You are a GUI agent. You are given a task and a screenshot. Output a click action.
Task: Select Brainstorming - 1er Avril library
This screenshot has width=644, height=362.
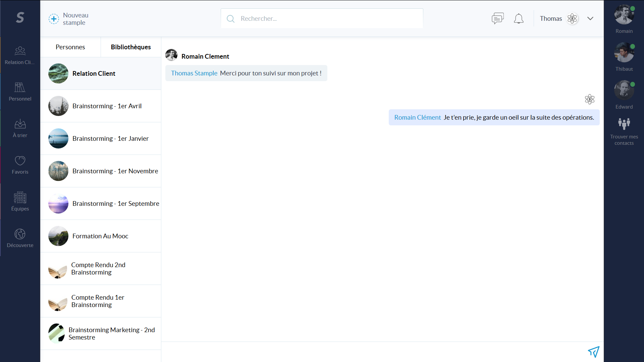point(101,106)
